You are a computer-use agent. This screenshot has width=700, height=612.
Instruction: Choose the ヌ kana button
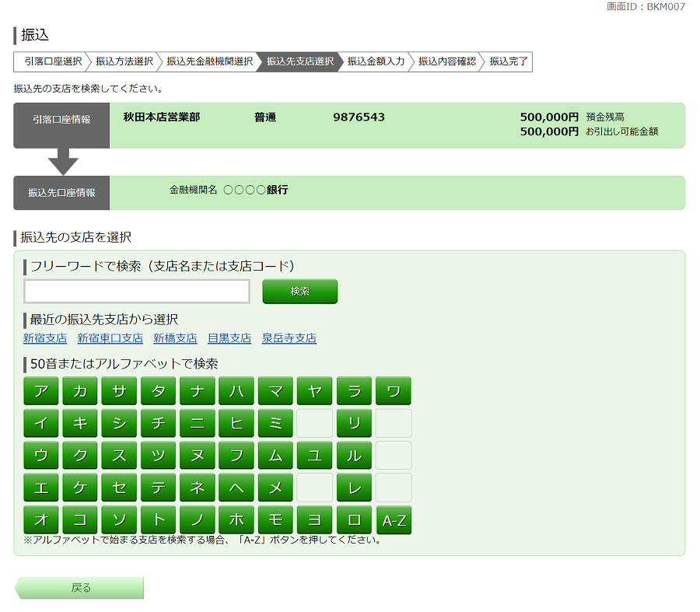tap(198, 456)
